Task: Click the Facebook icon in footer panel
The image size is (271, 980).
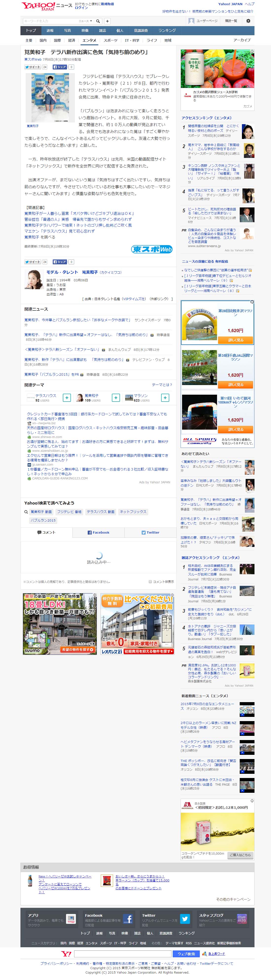Action: pos(128,919)
